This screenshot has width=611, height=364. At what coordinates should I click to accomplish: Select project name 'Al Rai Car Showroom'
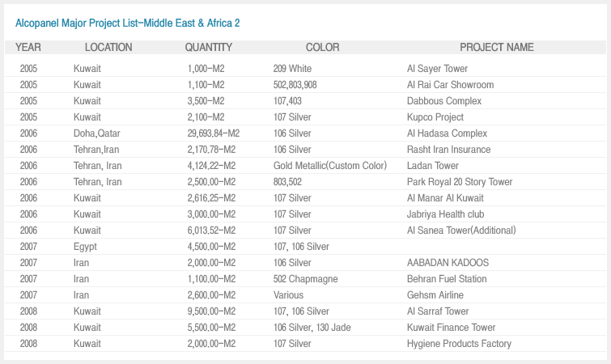[x=450, y=85]
